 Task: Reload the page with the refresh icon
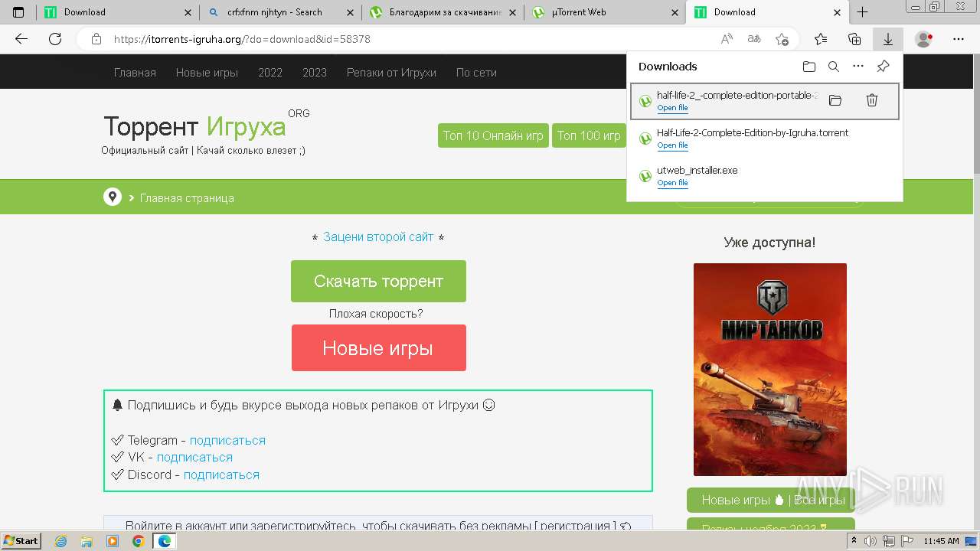click(x=55, y=39)
